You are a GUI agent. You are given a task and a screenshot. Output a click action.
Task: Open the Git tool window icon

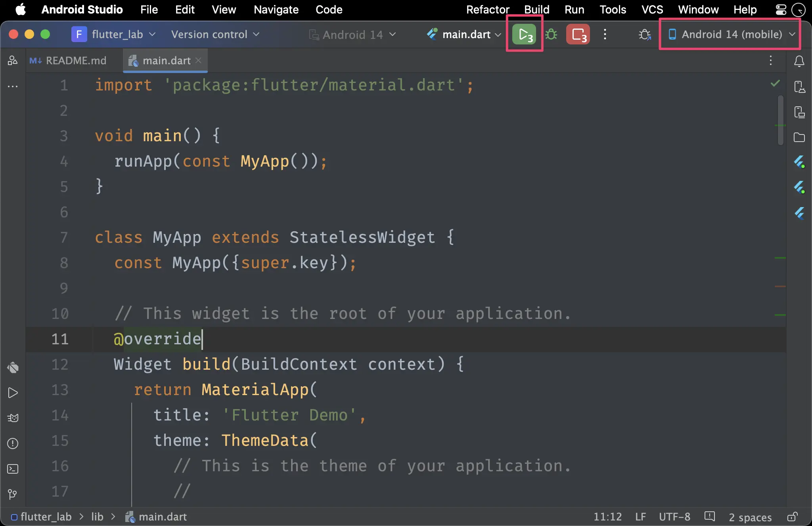tap(13, 494)
